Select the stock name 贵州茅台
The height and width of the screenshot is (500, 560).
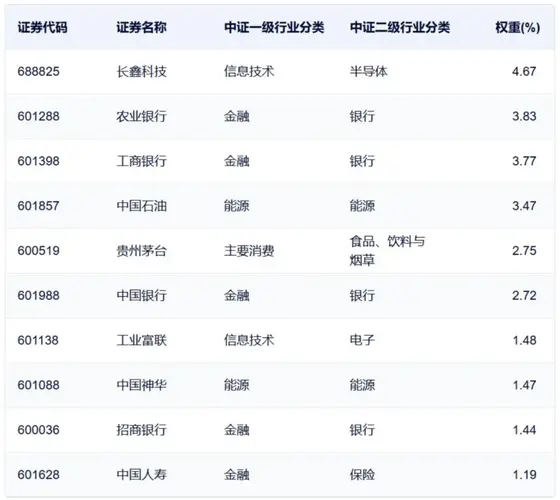coord(141,251)
